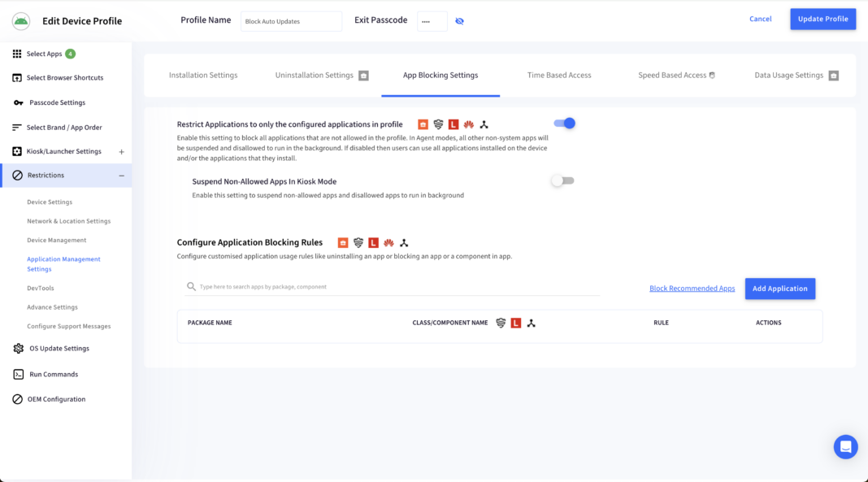Expand Kiosk/Launcher Settings with plus sign
The width and height of the screenshot is (868, 482).
tap(121, 152)
